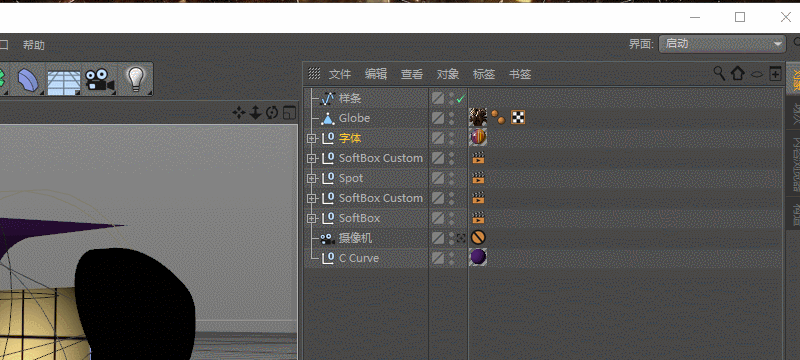Open the 对象 menu in Object Manager
The image size is (800, 360).
tap(448, 74)
